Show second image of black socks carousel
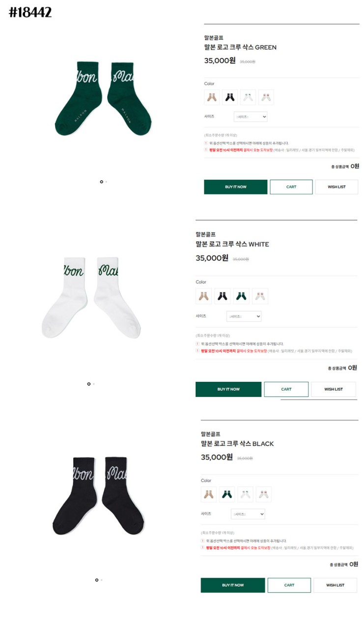 (x=102, y=580)
